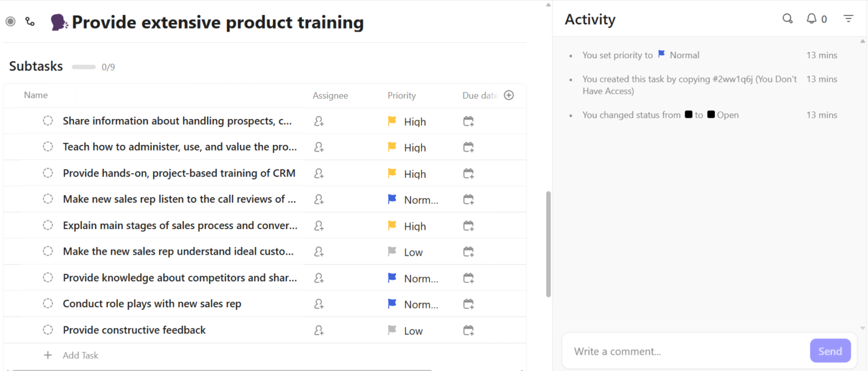The image size is (868, 371).
Task: Click the search icon in Activity panel
Action: [x=787, y=19]
